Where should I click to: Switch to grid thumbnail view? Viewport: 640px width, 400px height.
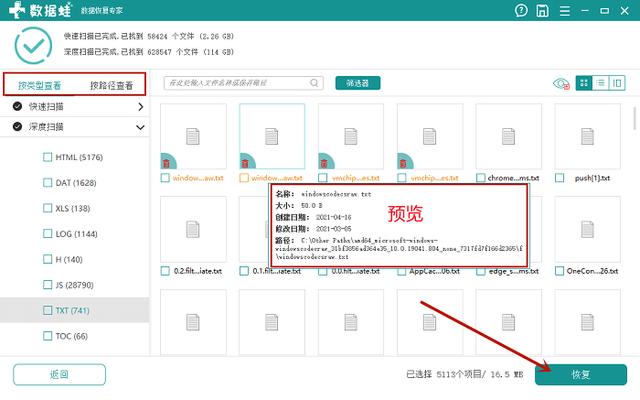584,83
